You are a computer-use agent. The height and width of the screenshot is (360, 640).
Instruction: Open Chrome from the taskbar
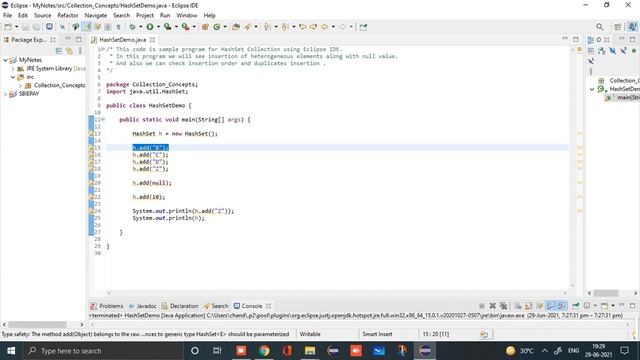[x=264, y=351]
